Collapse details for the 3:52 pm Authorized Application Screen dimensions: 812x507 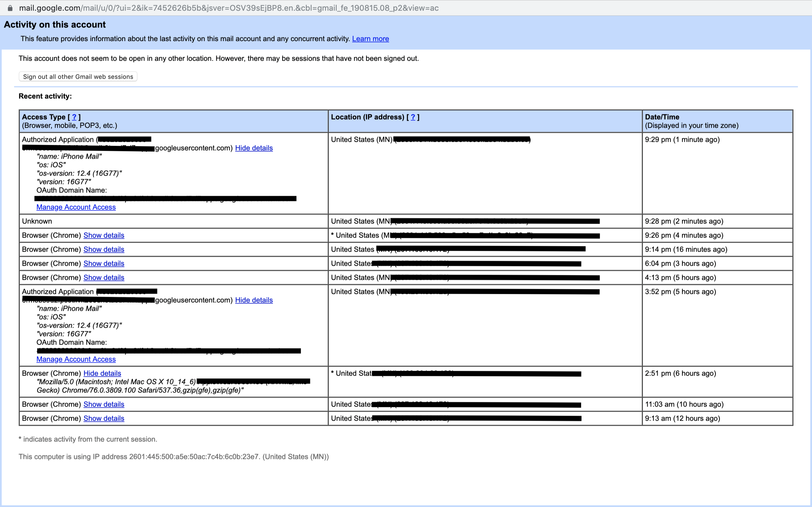254,300
